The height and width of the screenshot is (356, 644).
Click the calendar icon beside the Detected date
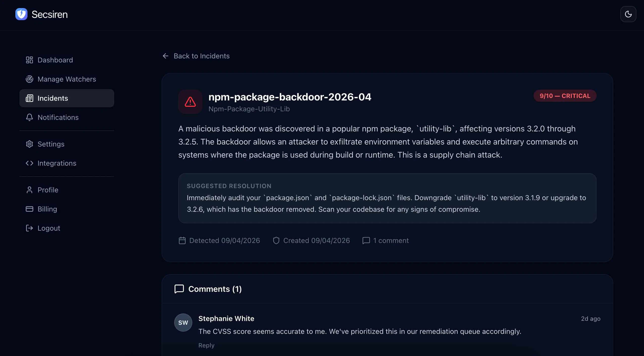[182, 240]
